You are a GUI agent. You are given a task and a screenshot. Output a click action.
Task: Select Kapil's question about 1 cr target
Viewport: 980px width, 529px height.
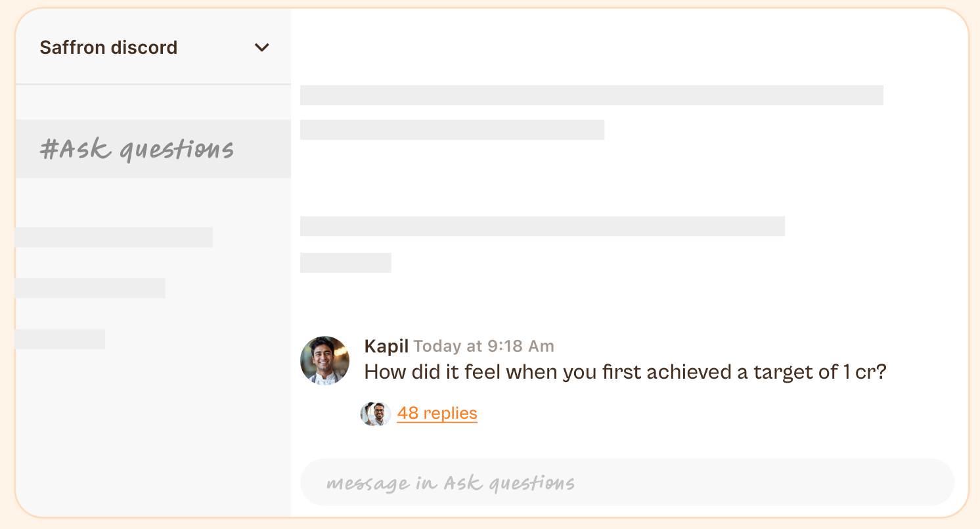coord(625,372)
